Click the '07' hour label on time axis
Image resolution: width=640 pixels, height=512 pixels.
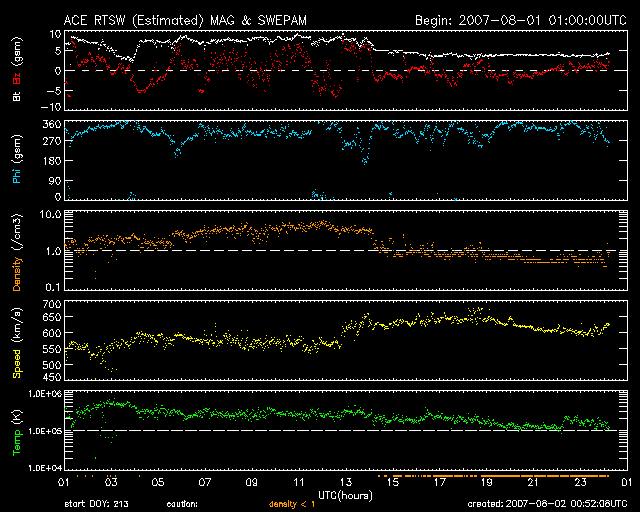point(204,482)
